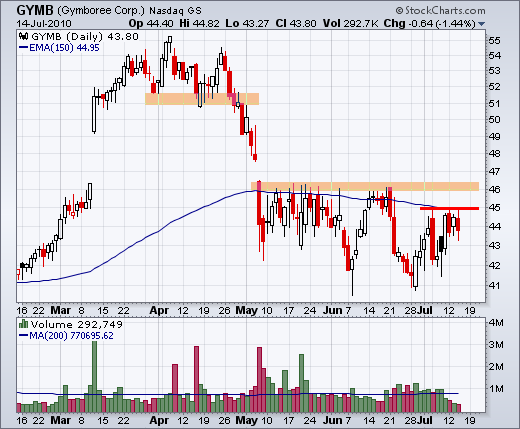
Task: Click the green bars icon beside Volume 292,749
Action: [x=23, y=324]
